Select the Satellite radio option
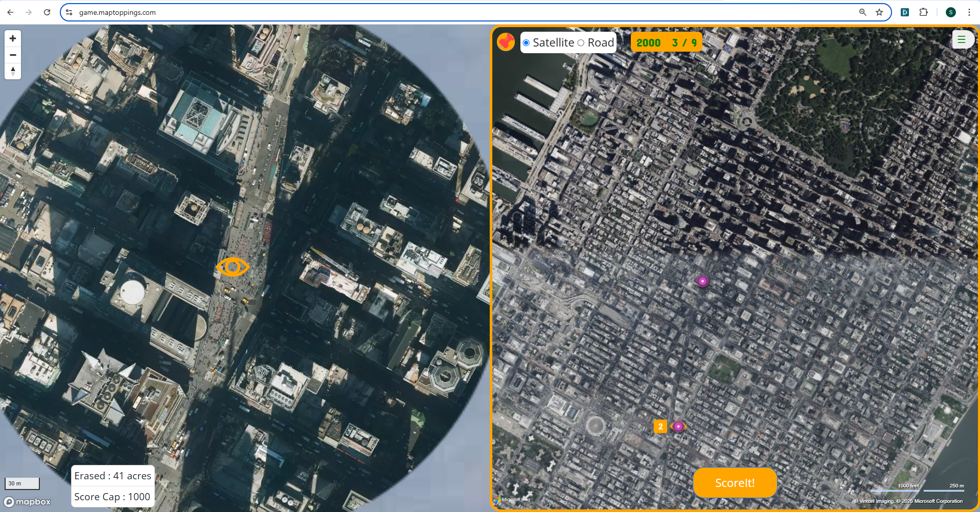This screenshot has height=512, width=980. point(526,43)
